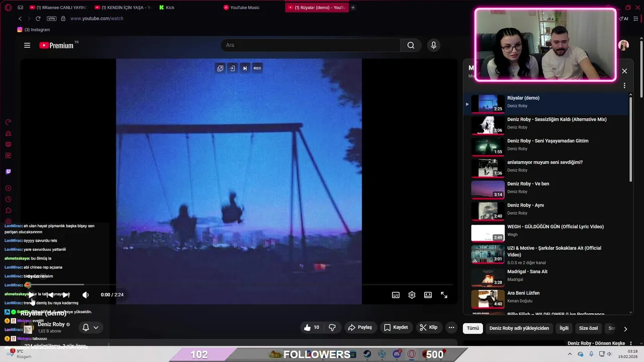Viewport: 644px width, 362px height.
Task: Open the YouTube guide hamburger menu
Action: (x=27, y=45)
